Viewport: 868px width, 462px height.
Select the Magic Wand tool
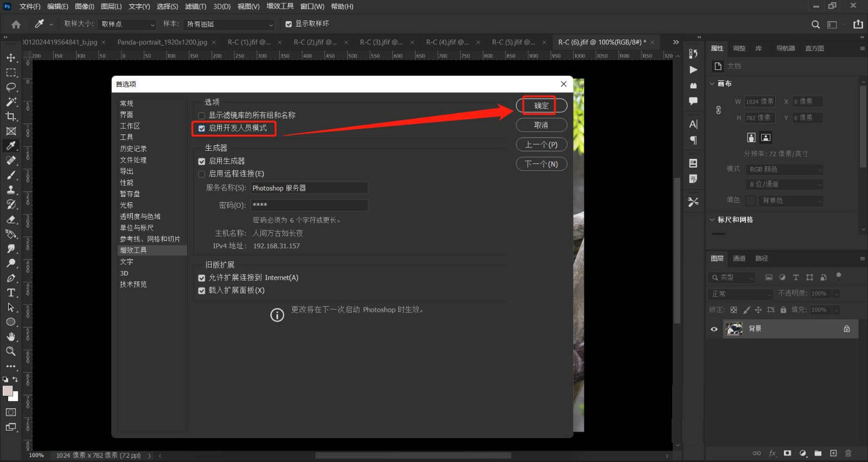(11, 101)
